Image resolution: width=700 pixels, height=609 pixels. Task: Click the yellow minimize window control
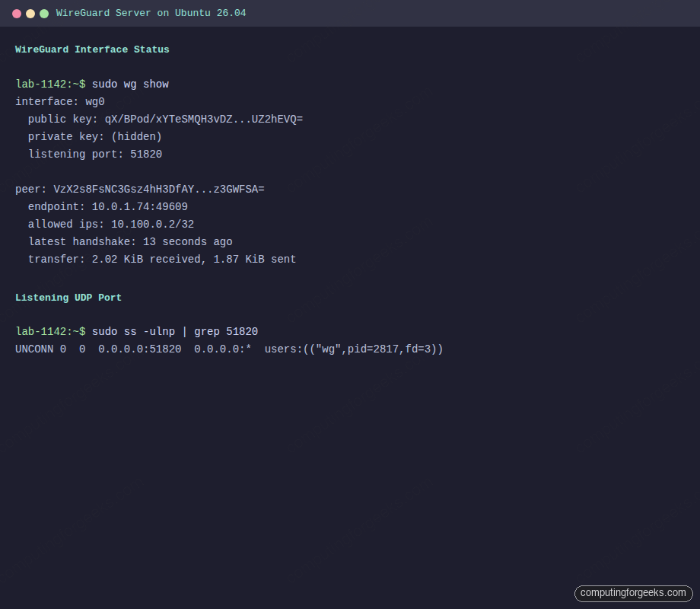click(30, 13)
